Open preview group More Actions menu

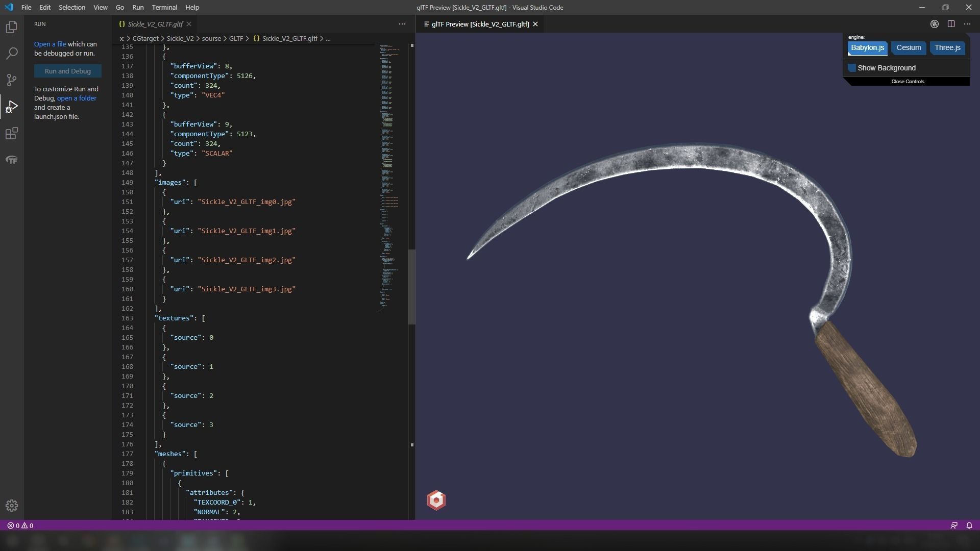point(967,24)
